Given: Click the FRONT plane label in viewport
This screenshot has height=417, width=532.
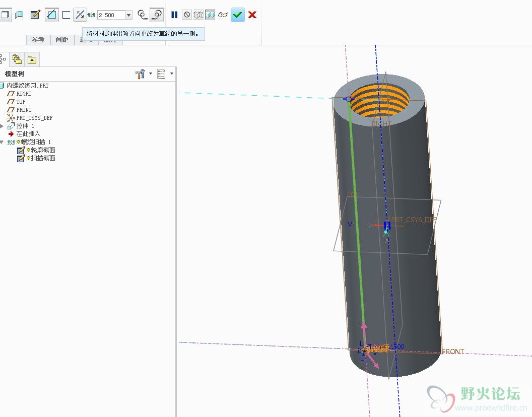Looking at the screenshot, I should point(453,352).
